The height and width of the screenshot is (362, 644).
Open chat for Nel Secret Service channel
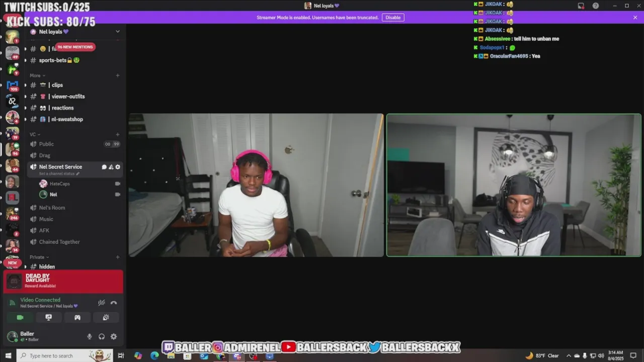[104, 167]
